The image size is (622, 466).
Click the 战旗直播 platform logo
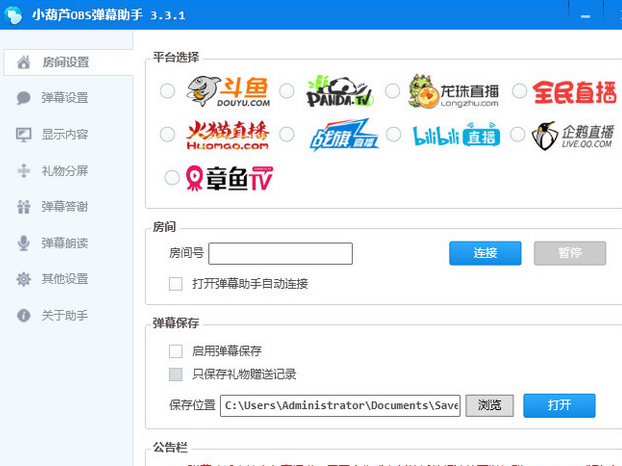344,135
